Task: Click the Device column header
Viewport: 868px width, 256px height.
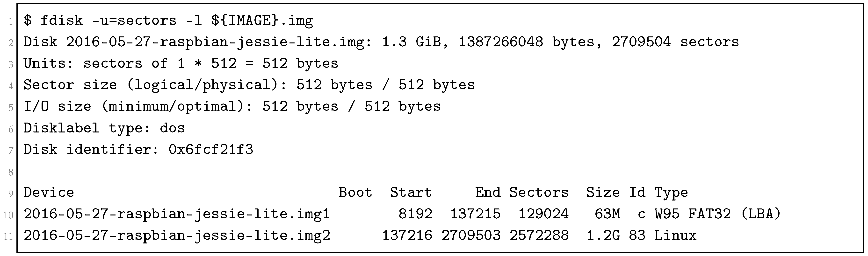Action: pyautogui.click(x=49, y=193)
